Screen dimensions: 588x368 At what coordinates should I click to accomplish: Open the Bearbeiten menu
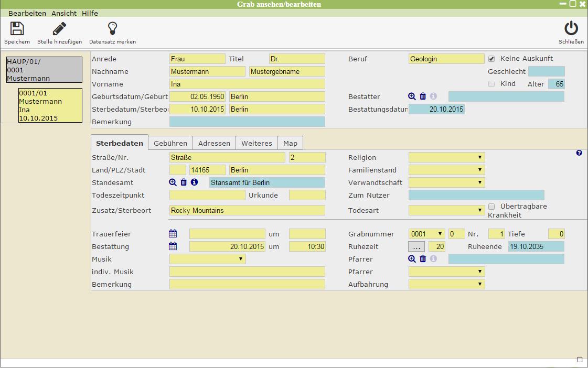click(x=27, y=13)
